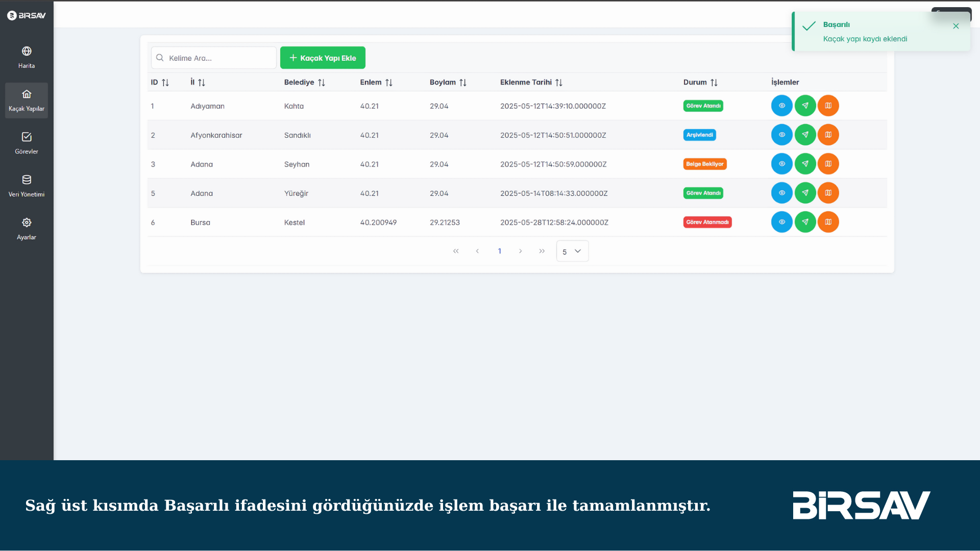Click the Kestel municipality cell
980x551 pixels.
click(x=295, y=222)
